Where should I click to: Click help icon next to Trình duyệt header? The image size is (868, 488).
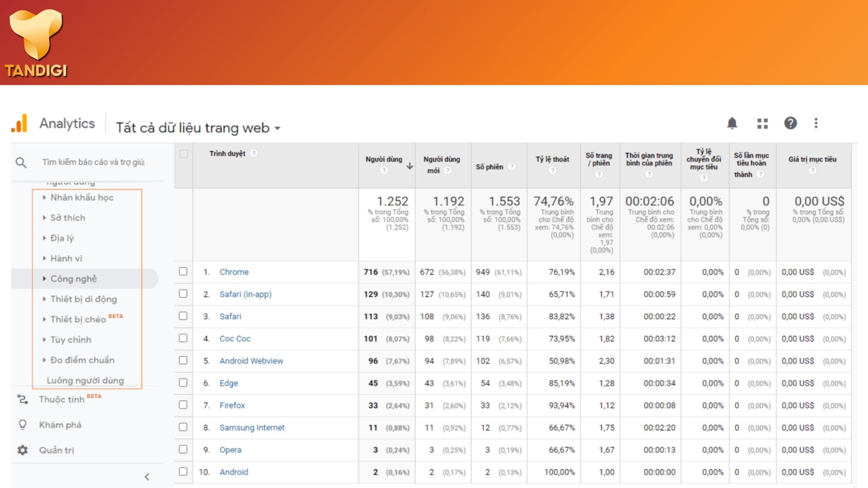[253, 153]
